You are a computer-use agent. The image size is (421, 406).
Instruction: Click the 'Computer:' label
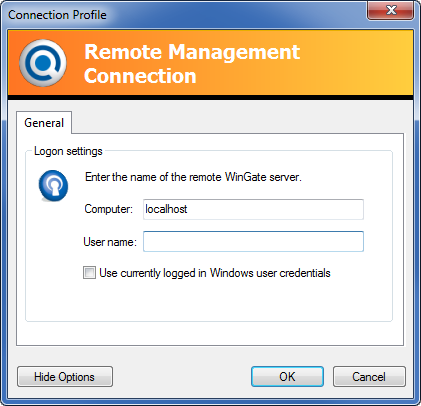tap(108, 209)
